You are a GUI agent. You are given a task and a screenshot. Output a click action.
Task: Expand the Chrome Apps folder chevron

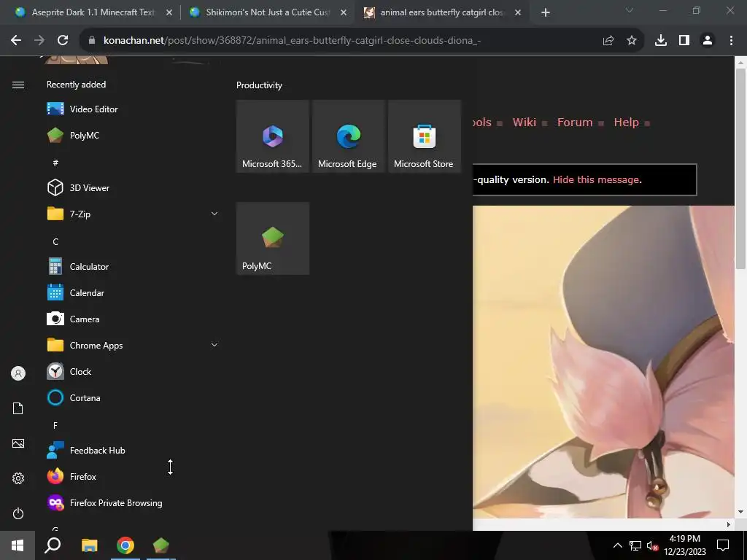[x=214, y=345]
